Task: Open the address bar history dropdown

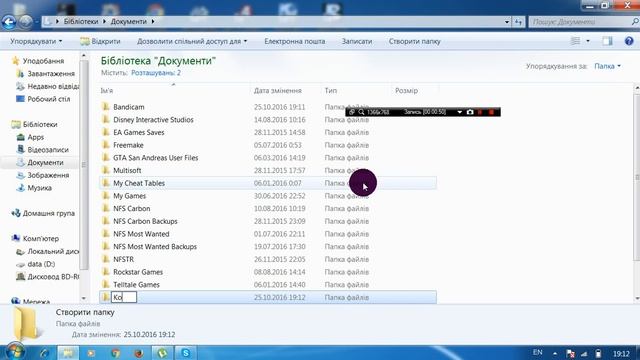Action: point(507,22)
